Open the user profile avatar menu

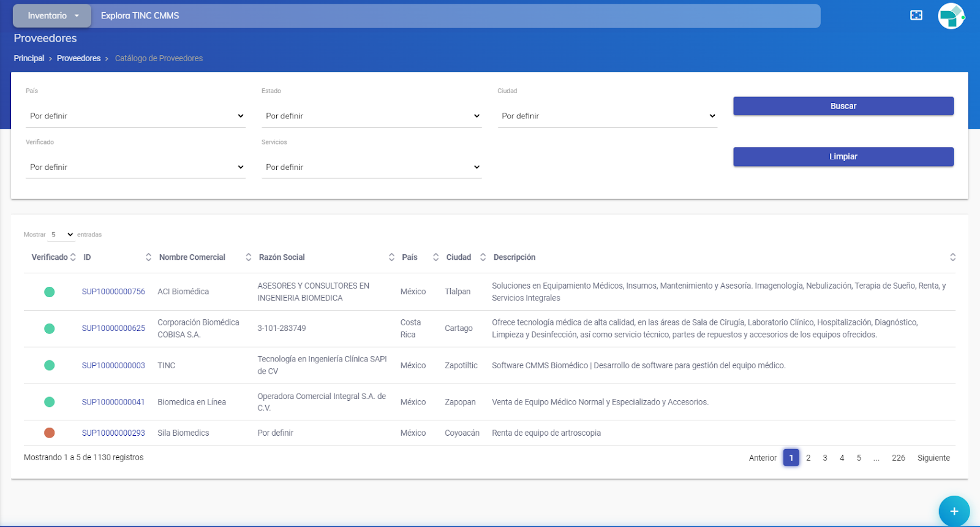[951, 16]
